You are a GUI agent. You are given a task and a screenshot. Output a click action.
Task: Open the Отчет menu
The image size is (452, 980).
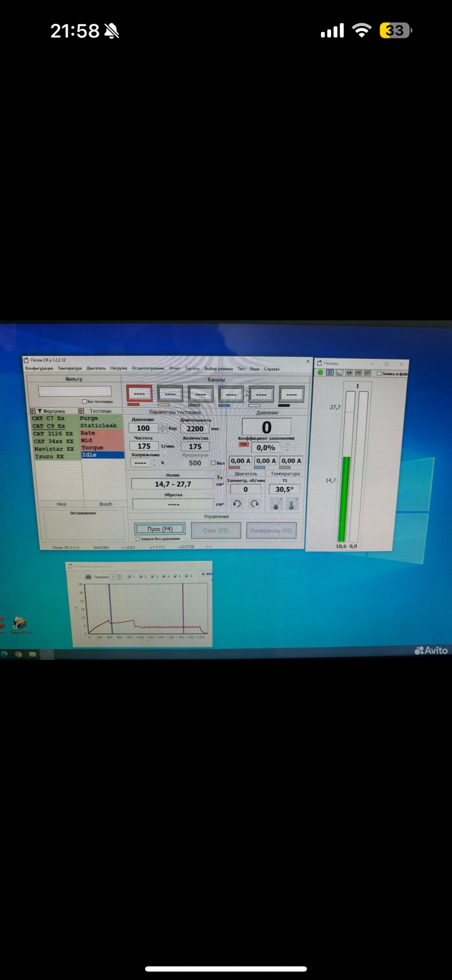(x=175, y=369)
